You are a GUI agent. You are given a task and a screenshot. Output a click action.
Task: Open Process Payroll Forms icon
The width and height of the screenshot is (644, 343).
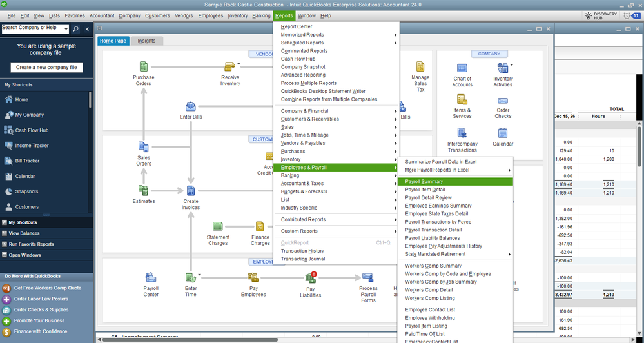tap(368, 277)
